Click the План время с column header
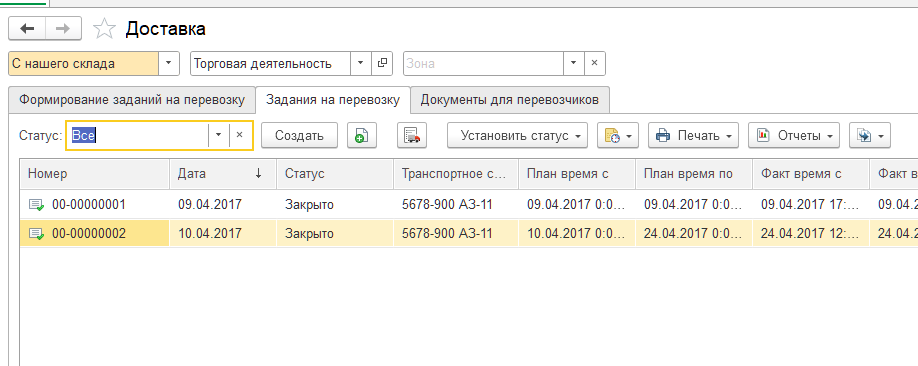918x366 pixels. [x=577, y=174]
